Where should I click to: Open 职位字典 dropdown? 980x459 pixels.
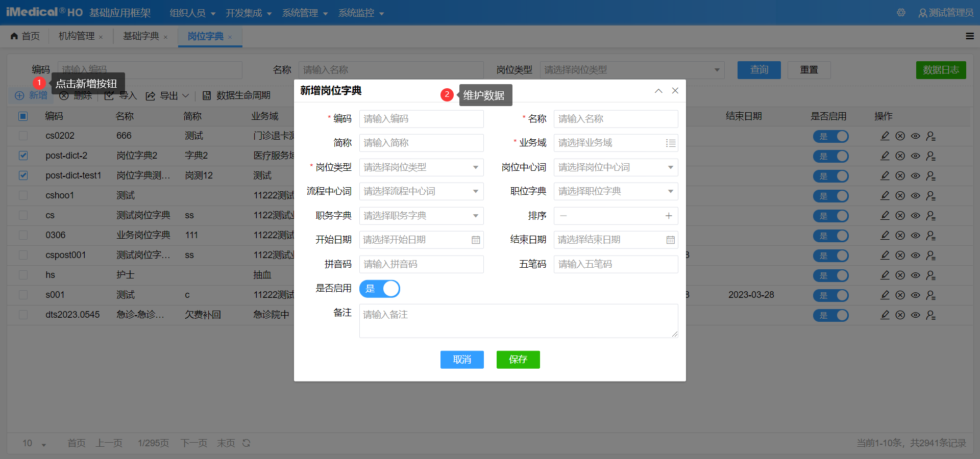tap(616, 191)
